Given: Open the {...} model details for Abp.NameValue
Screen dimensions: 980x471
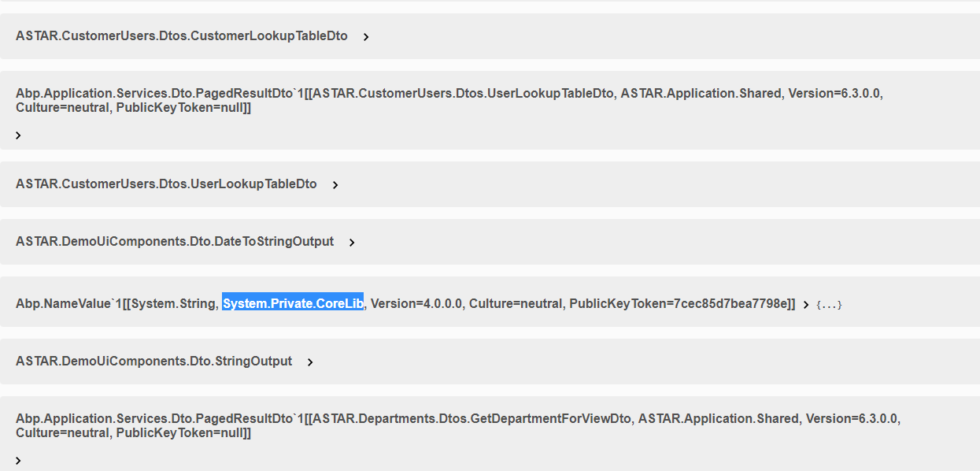Looking at the screenshot, I should (x=829, y=302).
